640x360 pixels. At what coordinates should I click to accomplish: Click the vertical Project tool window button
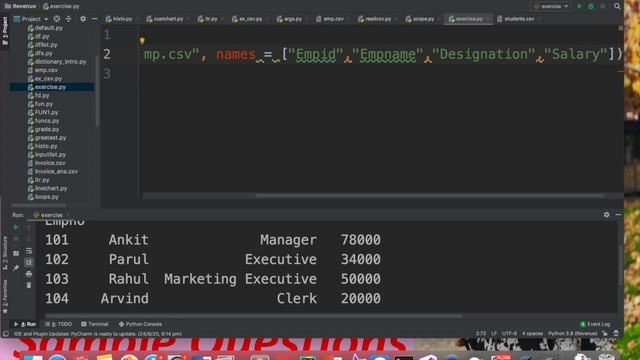coord(5,31)
